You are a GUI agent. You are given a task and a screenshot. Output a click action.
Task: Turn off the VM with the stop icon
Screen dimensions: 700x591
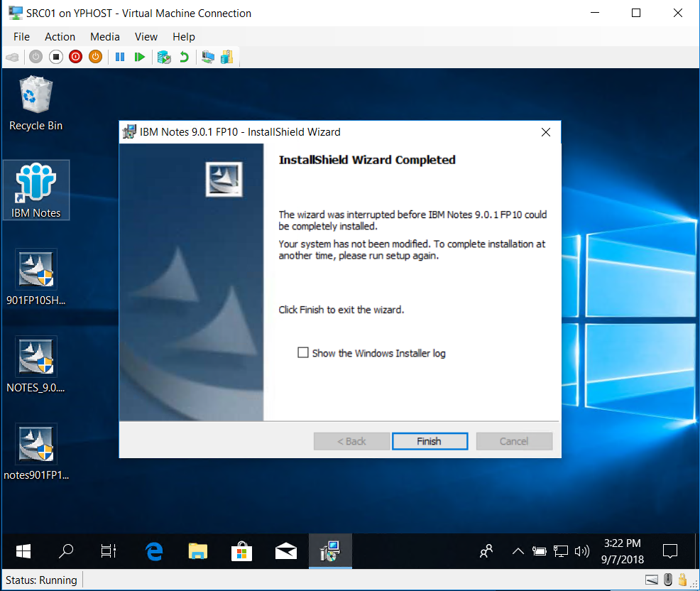point(56,57)
